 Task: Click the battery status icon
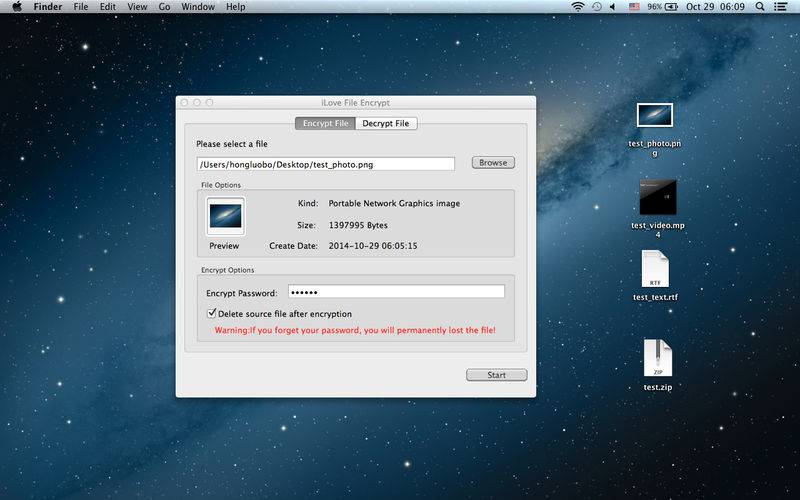click(671, 7)
